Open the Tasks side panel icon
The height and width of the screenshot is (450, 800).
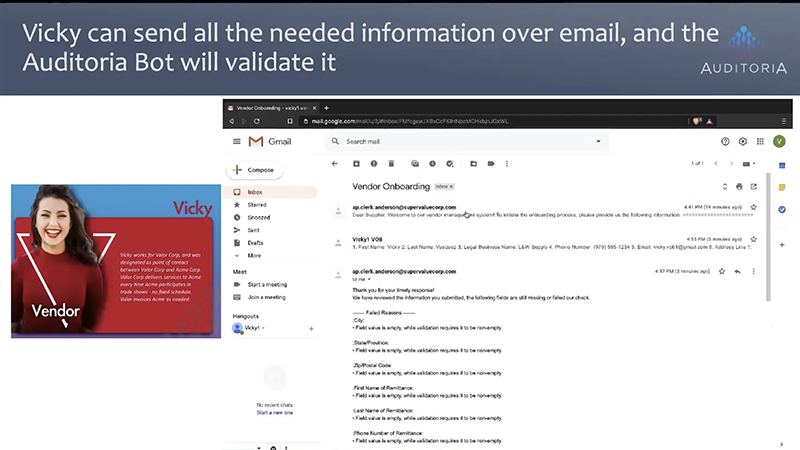pyautogui.click(x=782, y=210)
